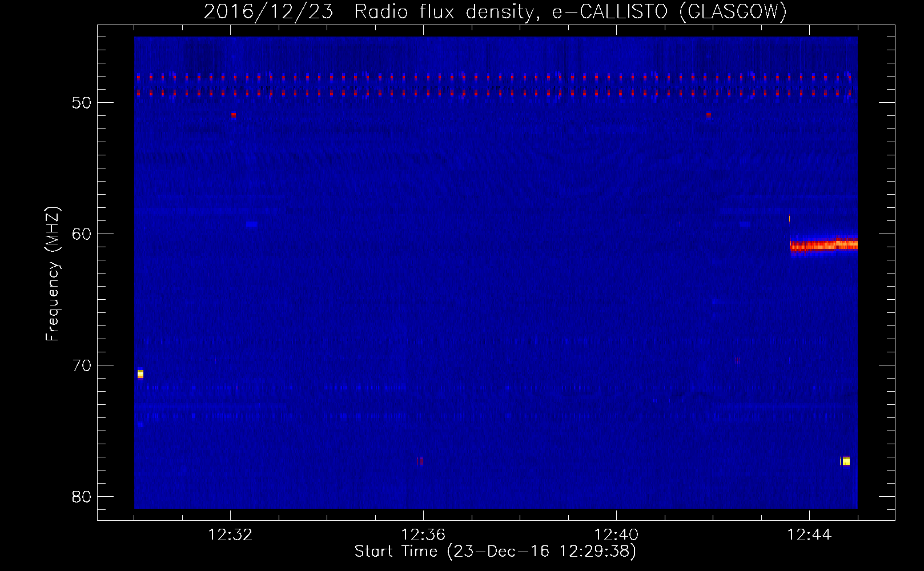
Task: Click the 50 MHz frequency tick label
Action: 82,103
